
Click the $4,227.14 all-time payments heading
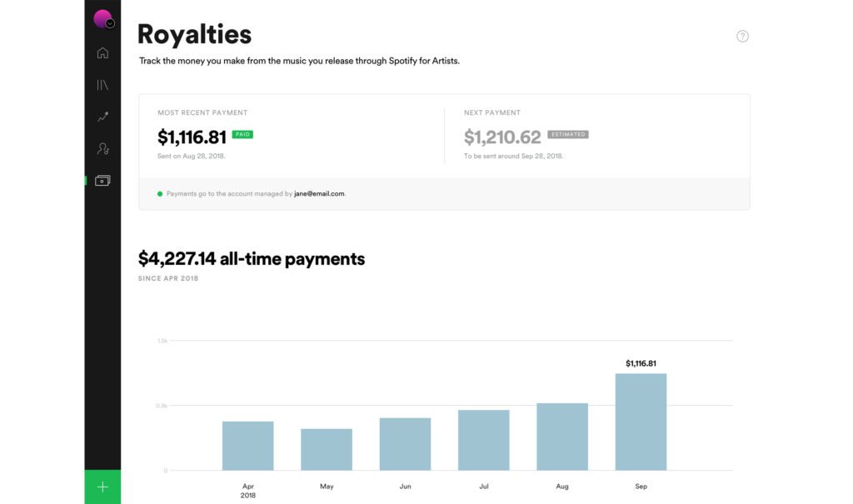pyautogui.click(x=252, y=259)
